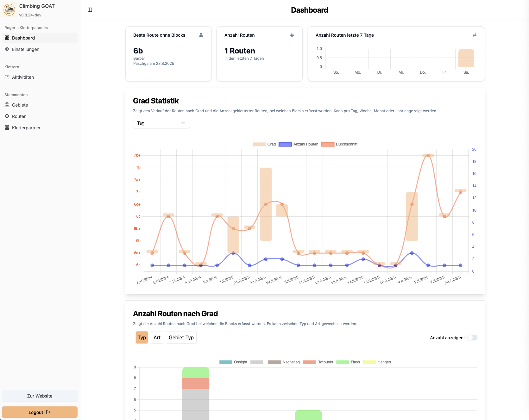529x420 pixels.
Task: Log out with the Logout button
Action: point(39,412)
